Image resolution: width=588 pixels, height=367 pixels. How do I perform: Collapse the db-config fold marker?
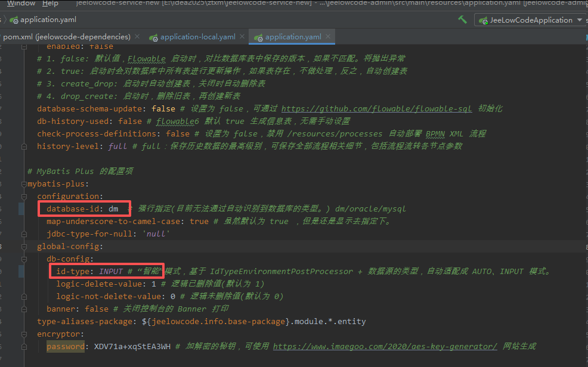point(24,259)
